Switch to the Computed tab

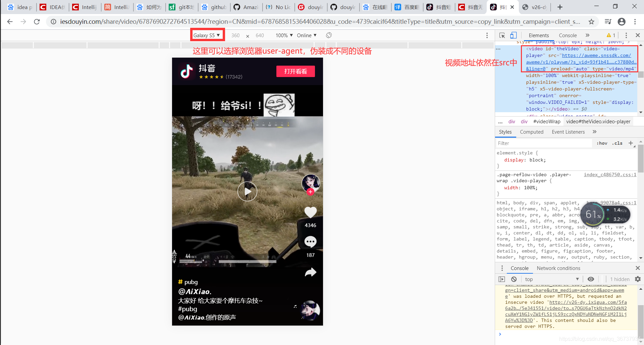(x=531, y=132)
